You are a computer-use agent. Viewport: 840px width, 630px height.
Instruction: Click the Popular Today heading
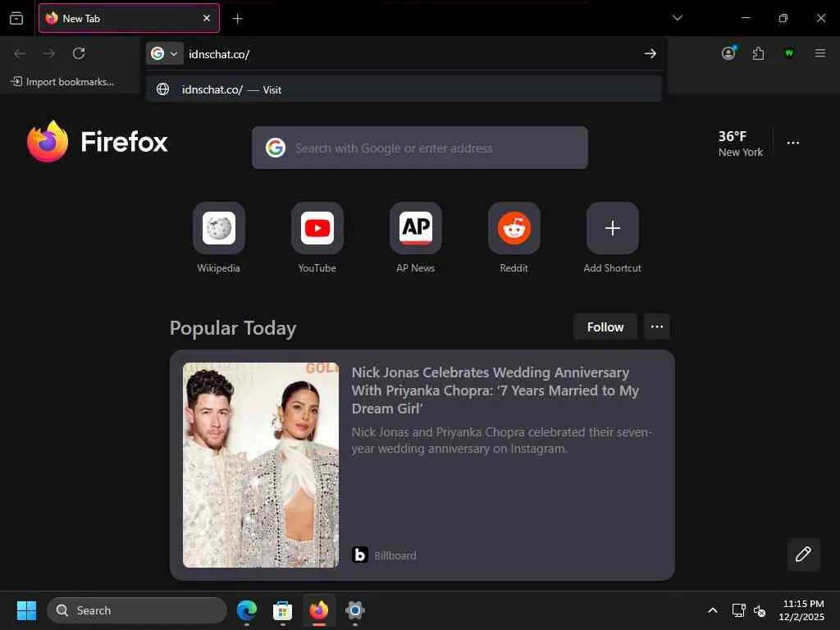[232, 328]
